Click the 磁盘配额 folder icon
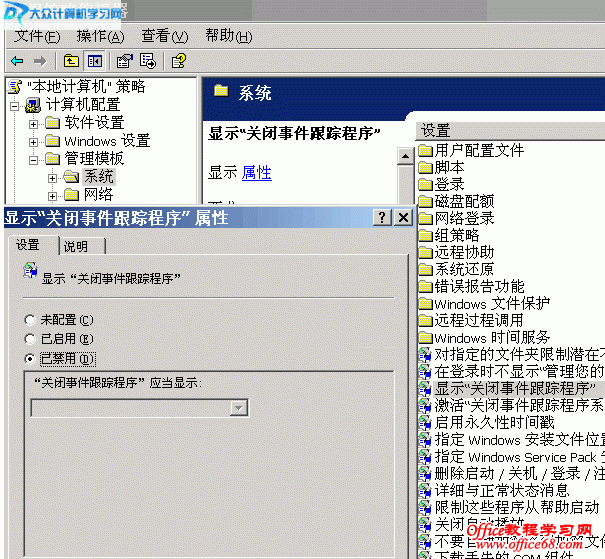 pyautogui.click(x=426, y=201)
